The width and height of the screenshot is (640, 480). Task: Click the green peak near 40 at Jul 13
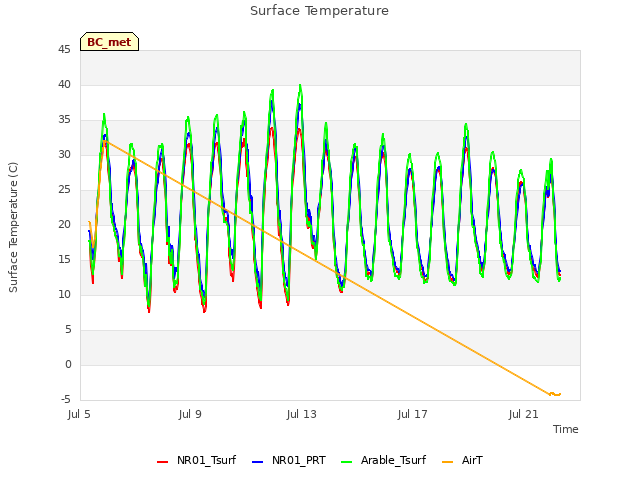click(x=300, y=86)
